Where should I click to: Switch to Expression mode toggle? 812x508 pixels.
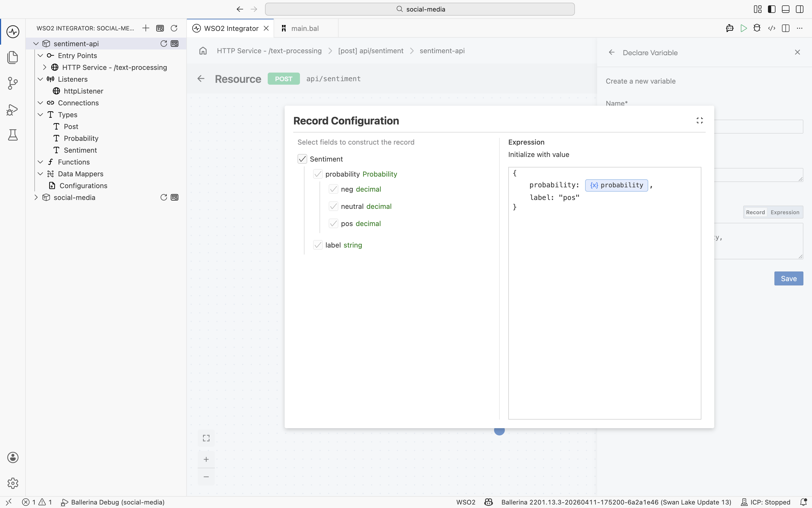tap(785, 212)
